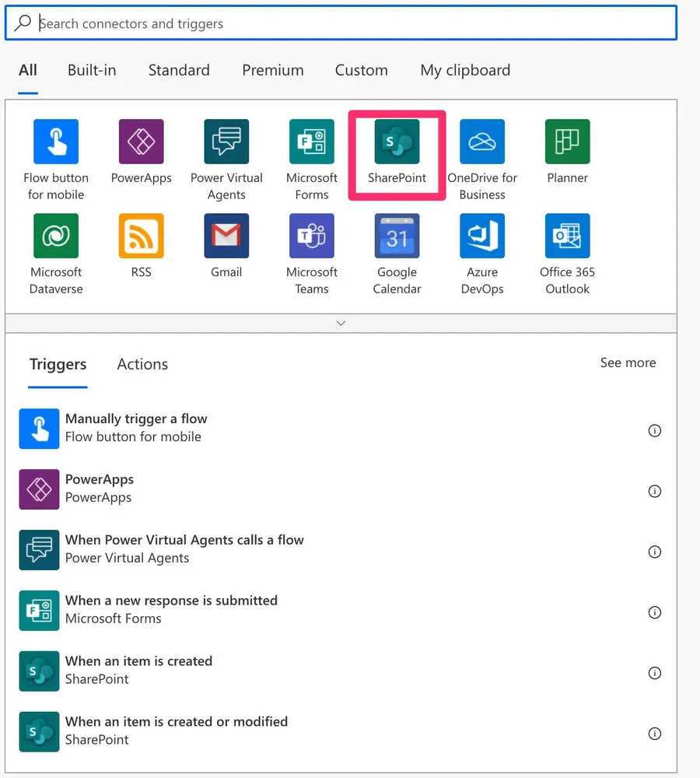Select the Microsoft Teams connector

[312, 237]
